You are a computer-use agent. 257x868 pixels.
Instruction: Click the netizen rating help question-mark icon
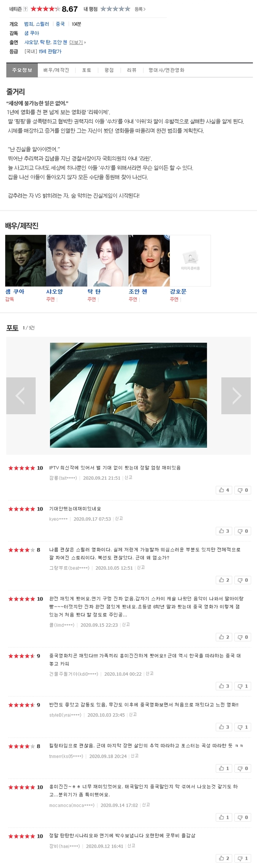[26, 9]
